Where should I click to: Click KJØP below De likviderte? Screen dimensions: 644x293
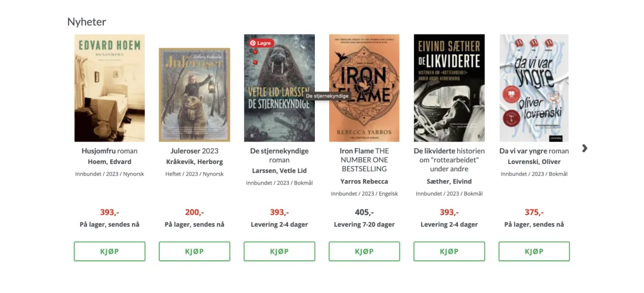click(x=449, y=251)
